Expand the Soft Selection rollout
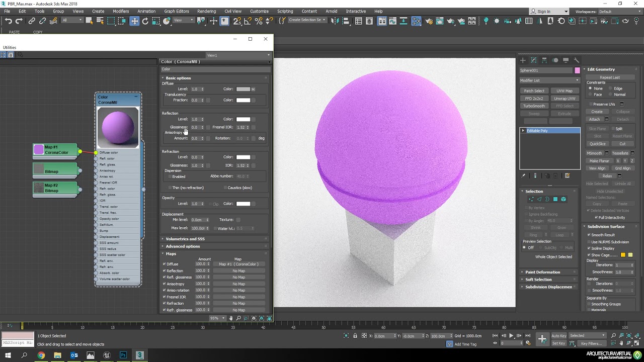This screenshot has width=644, height=362. click(x=538, y=280)
